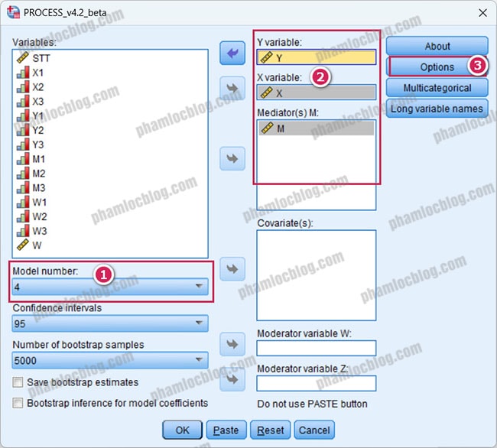497x448 pixels.
Task: Open the About dialog
Action: pos(437,46)
